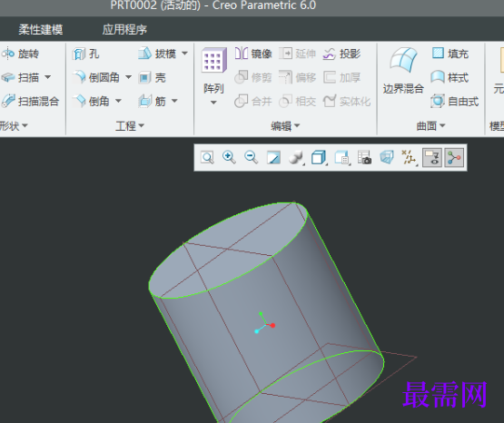Expand the Chamfer (倒角) dropdown arrow
This screenshot has width=504, height=423.
click(x=118, y=101)
